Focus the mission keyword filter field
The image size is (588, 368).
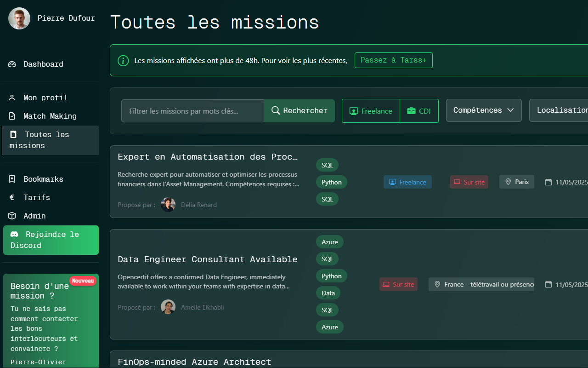coord(192,111)
